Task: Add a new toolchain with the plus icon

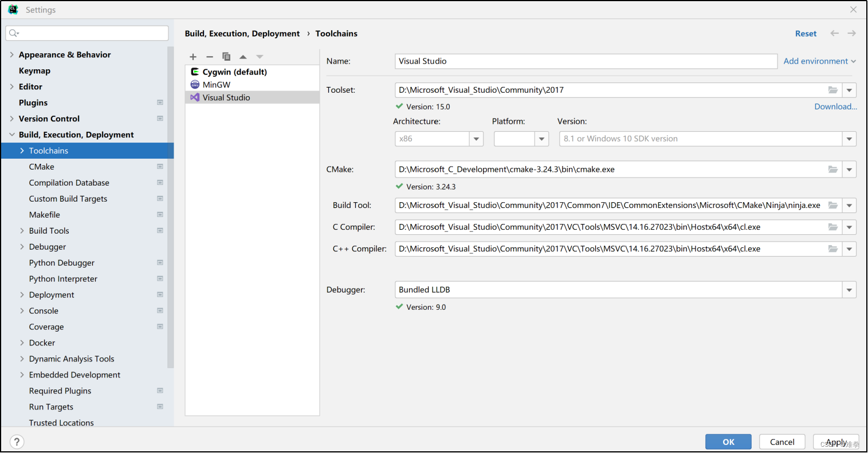Action: click(193, 57)
